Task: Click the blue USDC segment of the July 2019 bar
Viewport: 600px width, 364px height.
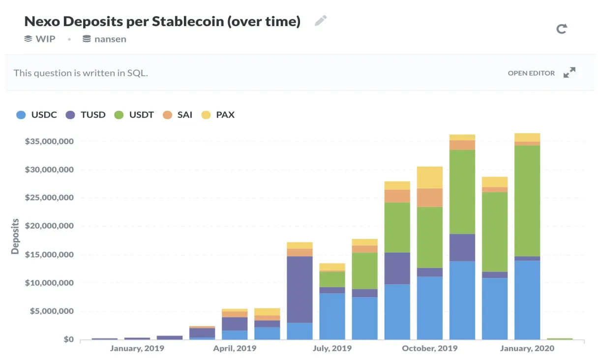Action: (332, 316)
